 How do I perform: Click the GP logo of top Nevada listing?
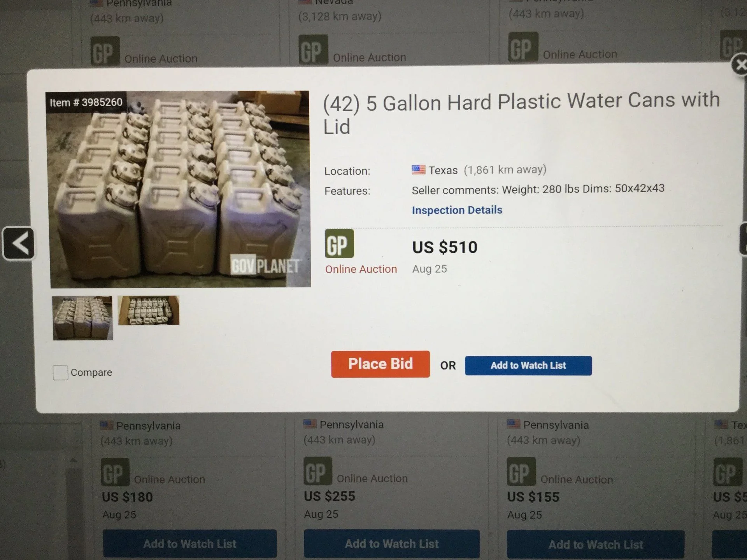pos(313,49)
